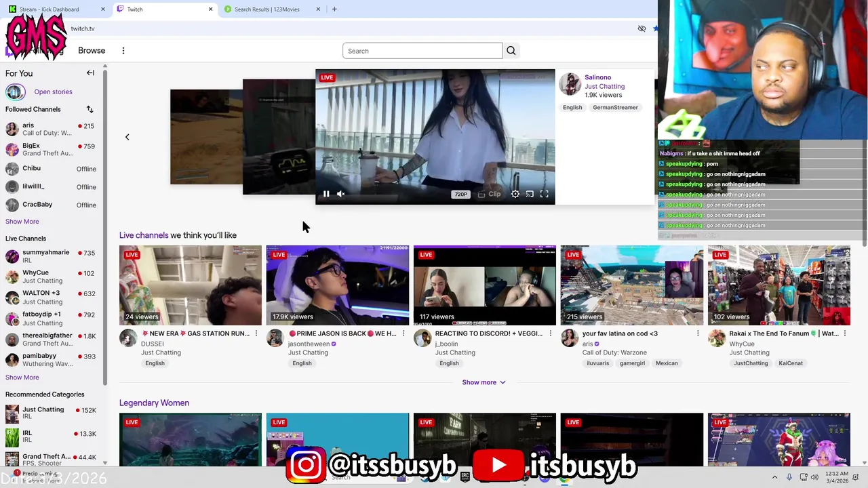This screenshot has width=868, height=488.
Task: Select the GermanStreamer tag
Action: (x=615, y=107)
